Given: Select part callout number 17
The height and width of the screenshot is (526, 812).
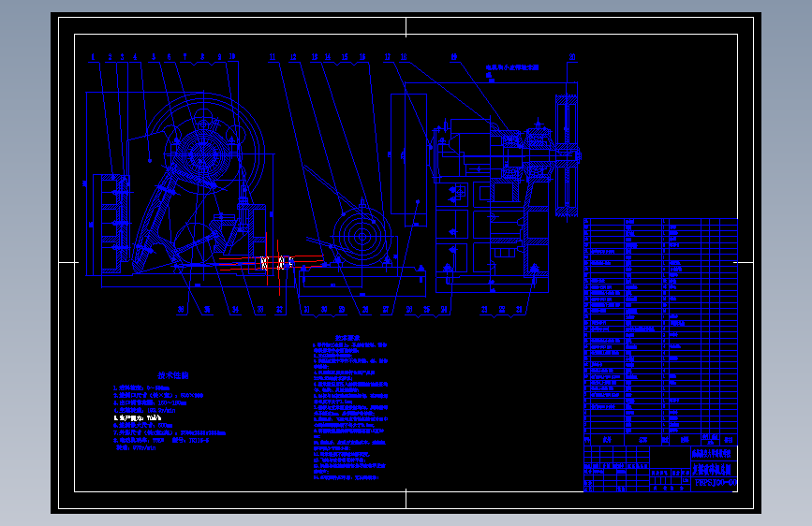Looking at the screenshot, I should [x=388, y=57].
